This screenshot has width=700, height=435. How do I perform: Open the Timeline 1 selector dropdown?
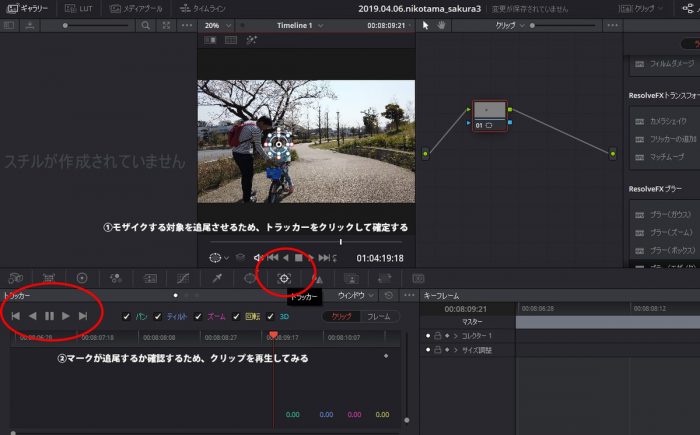(x=300, y=25)
